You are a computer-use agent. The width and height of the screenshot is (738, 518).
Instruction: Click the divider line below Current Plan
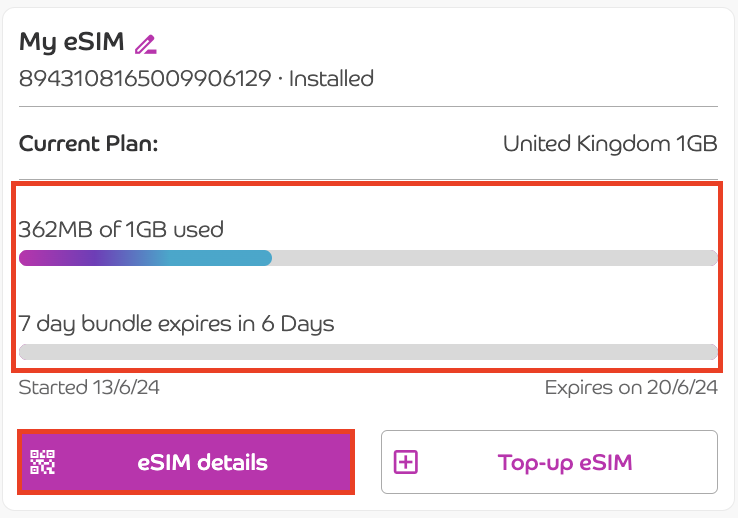(x=368, y=180)
